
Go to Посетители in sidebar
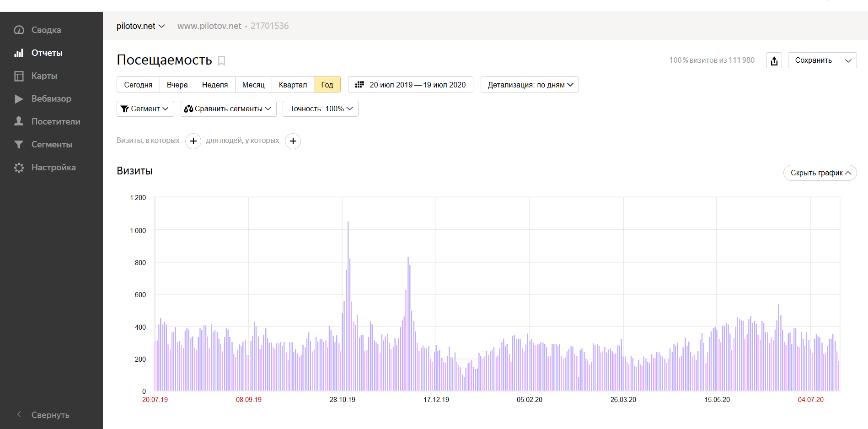(x=55, y=121)
